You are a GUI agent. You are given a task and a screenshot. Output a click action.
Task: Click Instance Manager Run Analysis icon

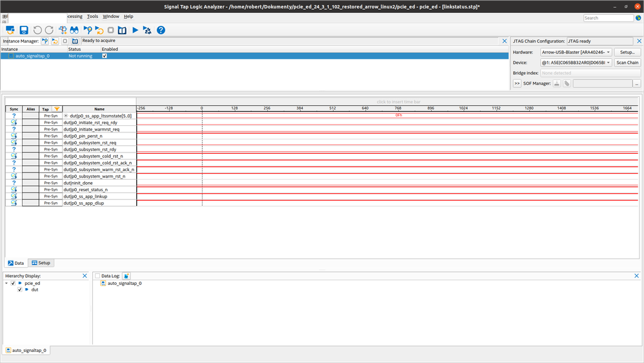tap(45, 41)
